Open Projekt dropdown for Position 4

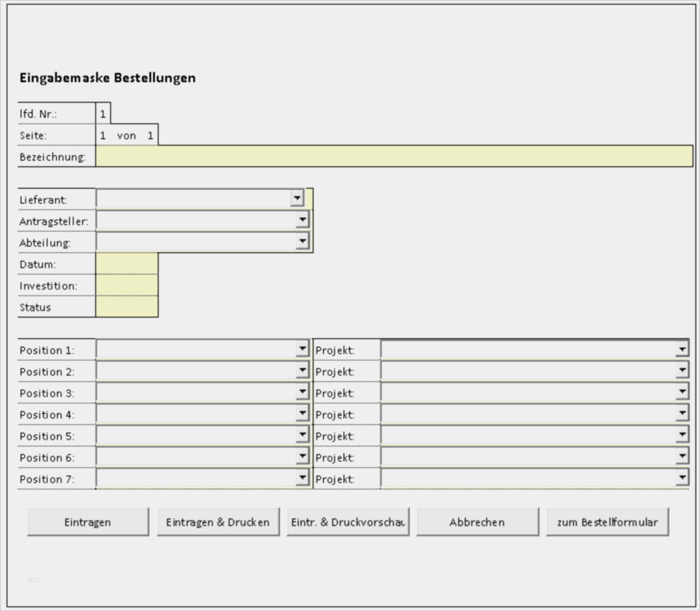click(x=682, y=413)
